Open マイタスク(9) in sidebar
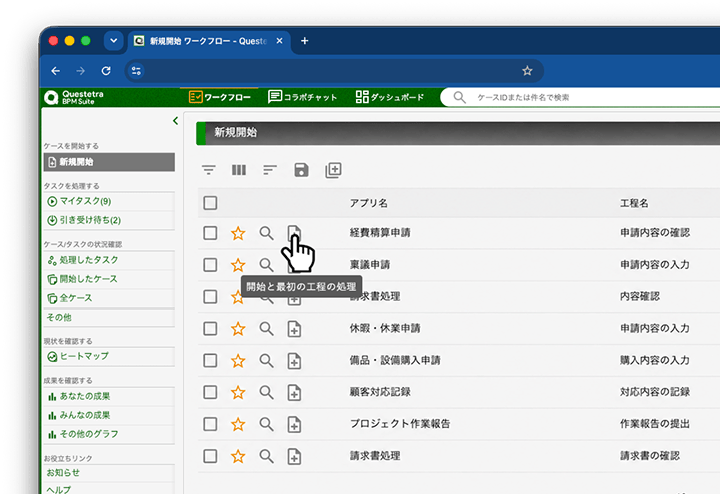720x494 pixels. 109,201
